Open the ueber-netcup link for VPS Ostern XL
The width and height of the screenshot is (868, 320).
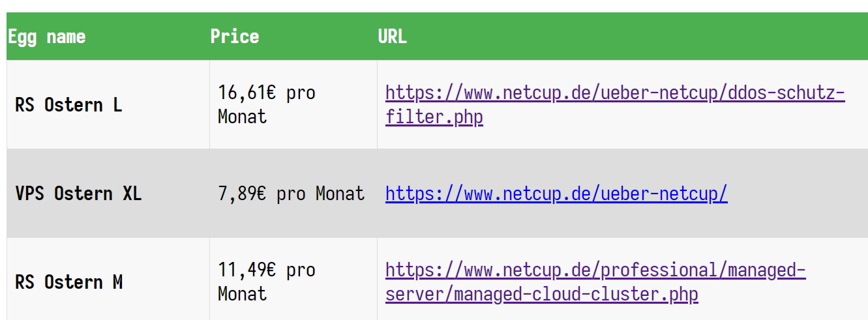pyautogui.click(x=556, y=194)
